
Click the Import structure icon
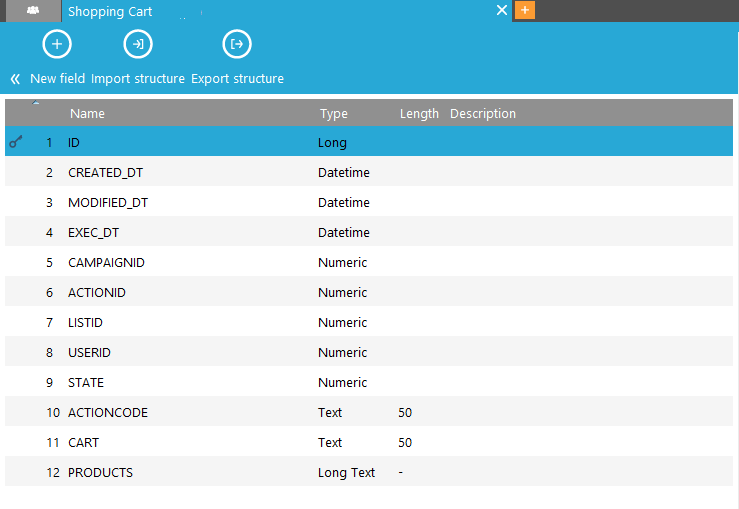(137, 45)
